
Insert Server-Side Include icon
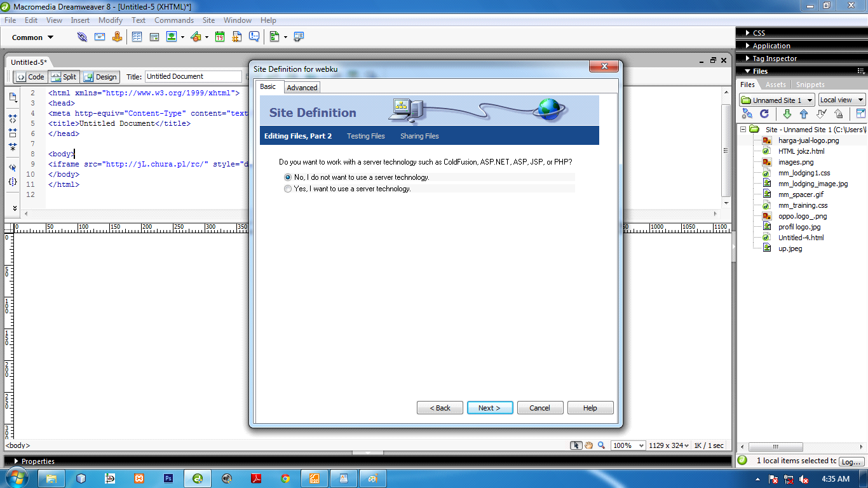click(x=237, y=37)
